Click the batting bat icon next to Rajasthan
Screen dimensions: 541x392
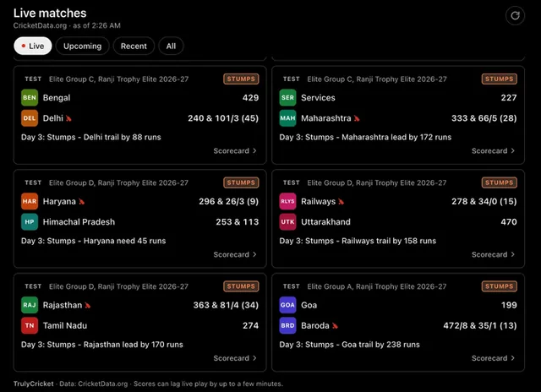coord(88,306)
